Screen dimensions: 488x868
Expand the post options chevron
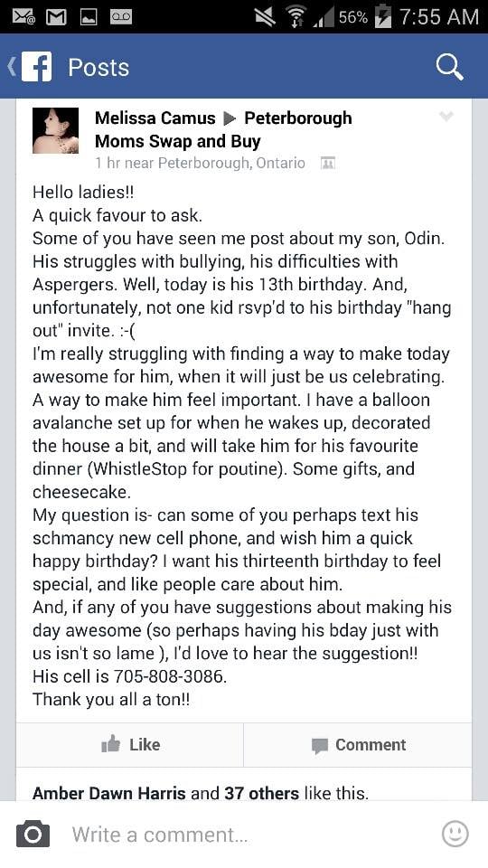click(x=446, y=117)
